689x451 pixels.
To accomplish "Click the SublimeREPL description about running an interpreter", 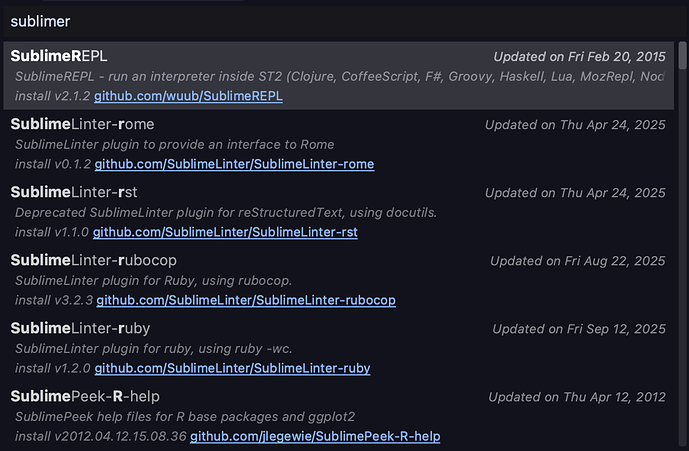I will 339,76.
